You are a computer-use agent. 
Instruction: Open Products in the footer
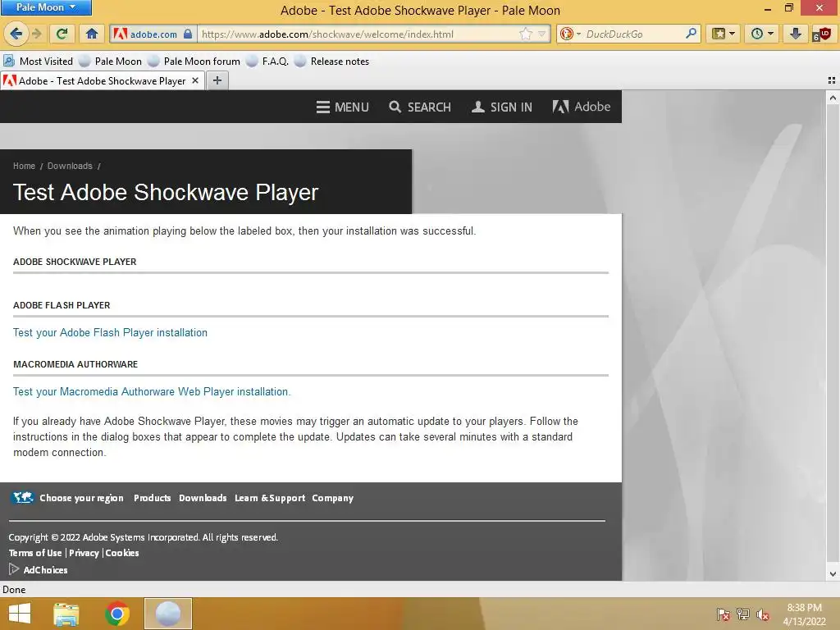152,498
